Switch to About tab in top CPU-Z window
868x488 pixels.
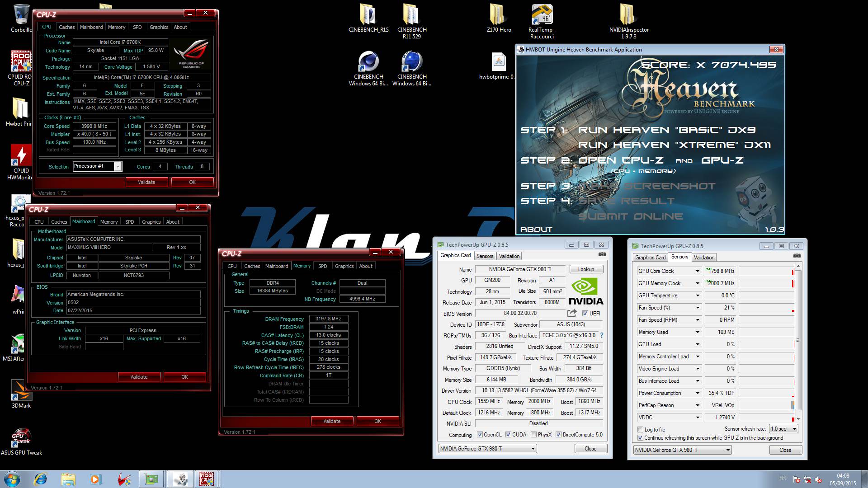(x=180, y=27)
